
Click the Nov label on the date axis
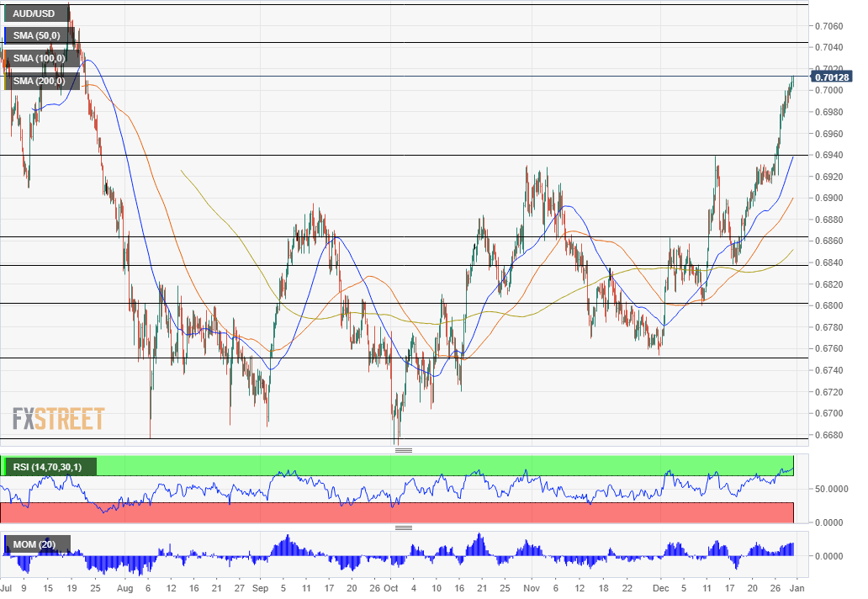click(532, 588)
